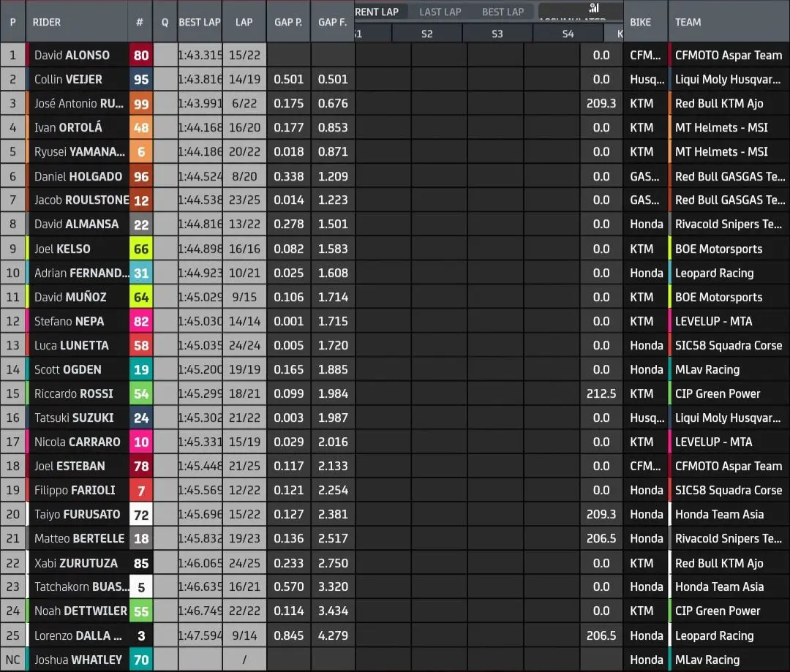Click the BIKE column header

pos(641,22)
